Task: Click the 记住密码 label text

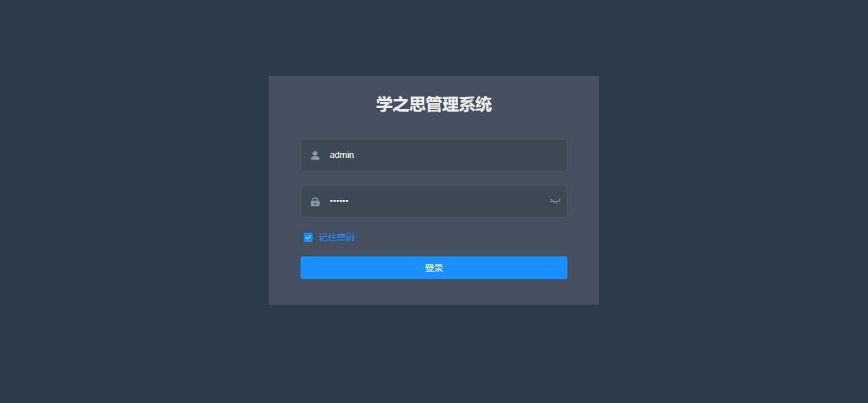Action: pyautogui.click(x=336, y=237)
